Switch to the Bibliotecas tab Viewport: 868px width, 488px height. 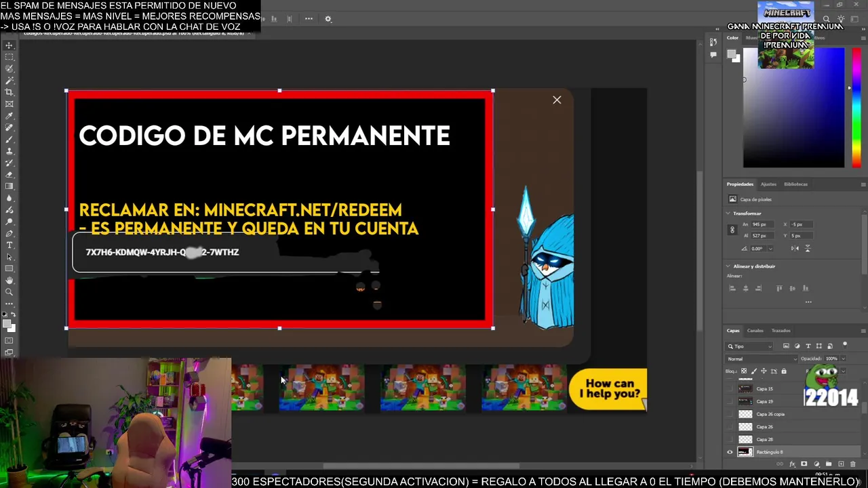[795, 184]
